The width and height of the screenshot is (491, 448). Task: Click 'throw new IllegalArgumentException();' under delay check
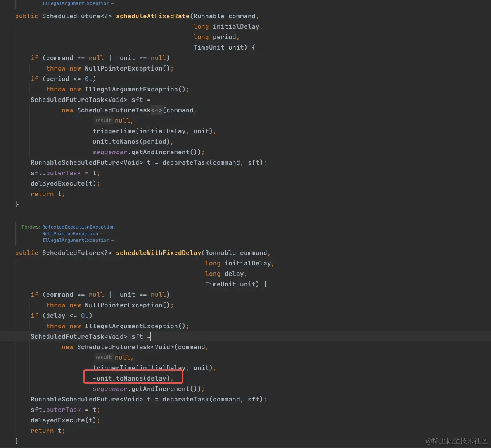tap(118, 326)
